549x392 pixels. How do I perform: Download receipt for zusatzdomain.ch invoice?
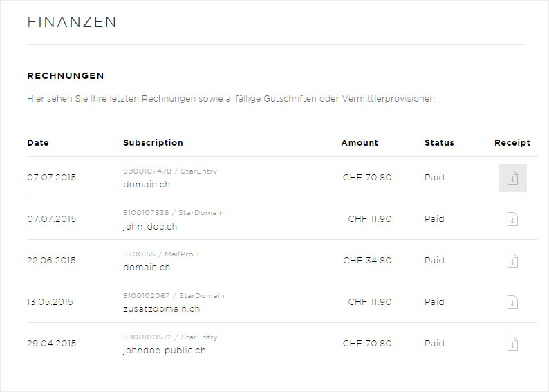click(x=512, y=302)
